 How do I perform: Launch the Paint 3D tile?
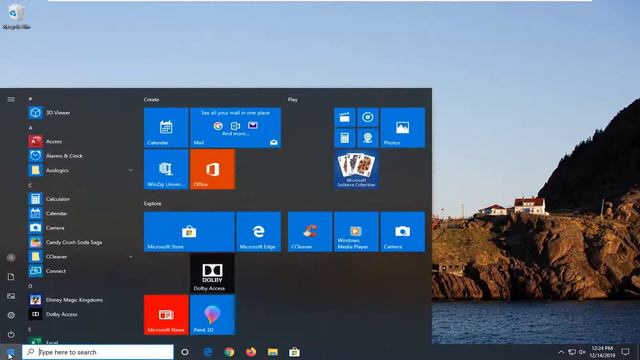point(212,315)
